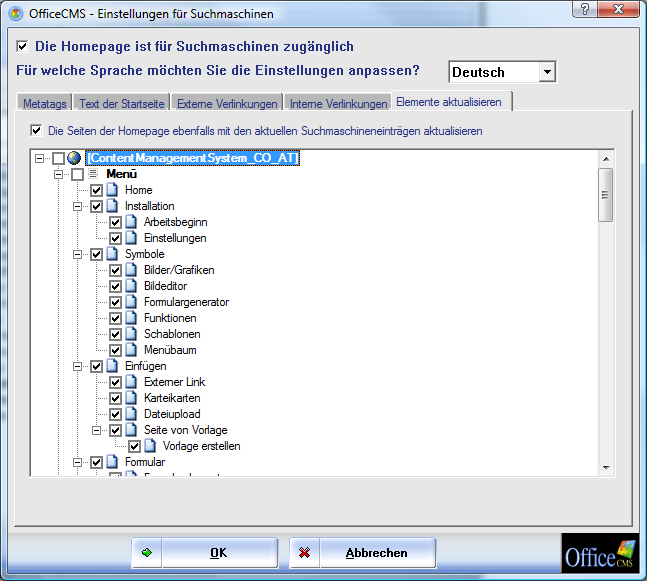The height and width of the screenshot is (581, 647).
Task: Click the globe icon of the ContentManagementSystem_CO_AT root
Action: pos(74,158)
